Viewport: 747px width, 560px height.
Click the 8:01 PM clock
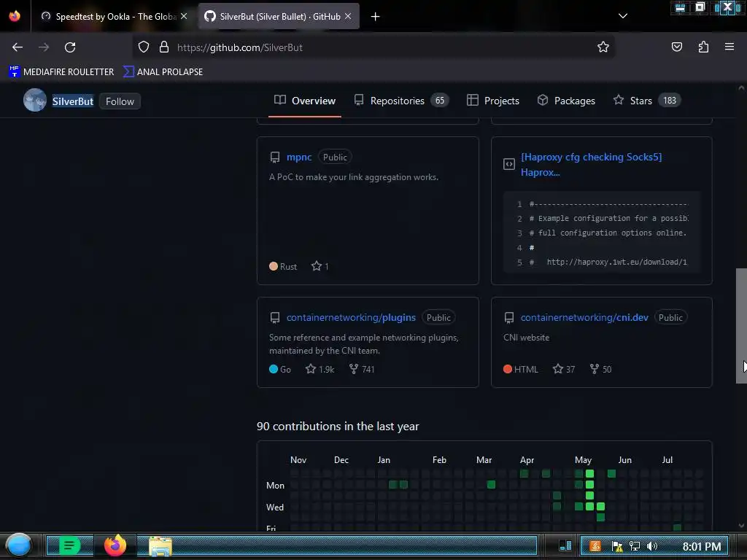tap(701, 547)
